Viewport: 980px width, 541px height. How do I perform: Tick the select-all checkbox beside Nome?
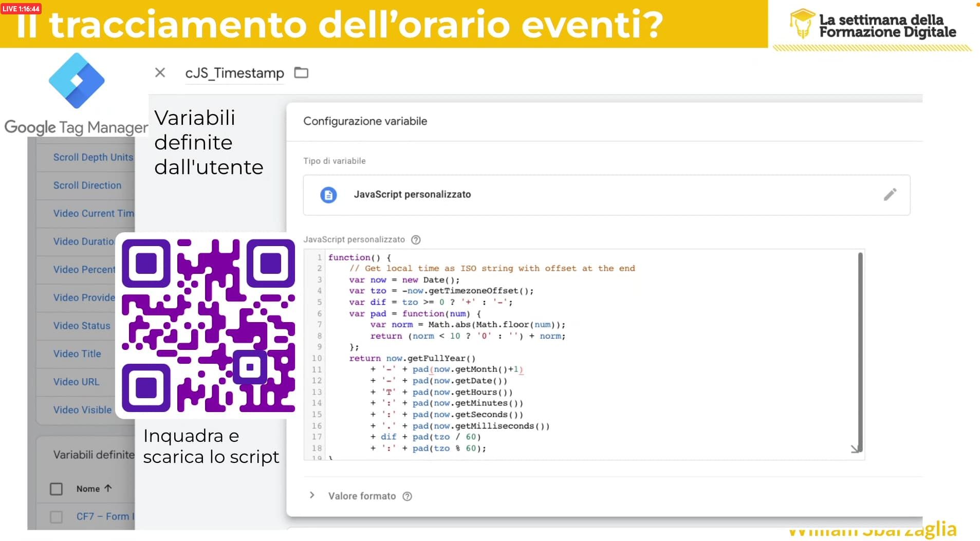(56, 489)
